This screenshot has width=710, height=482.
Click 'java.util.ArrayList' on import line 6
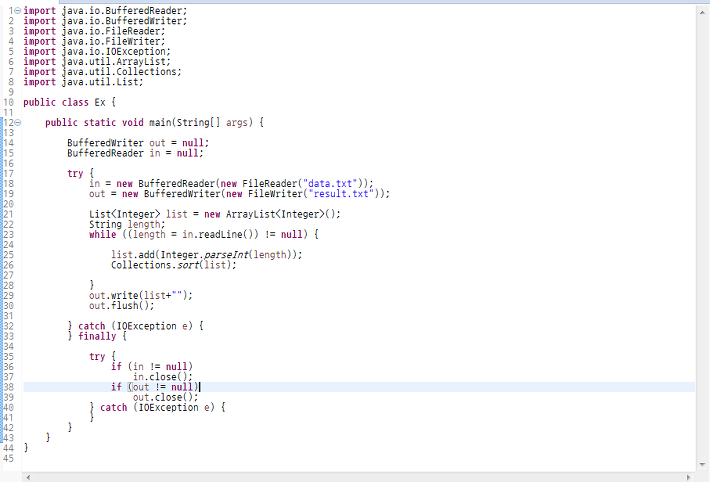click(x=114, y=62)
